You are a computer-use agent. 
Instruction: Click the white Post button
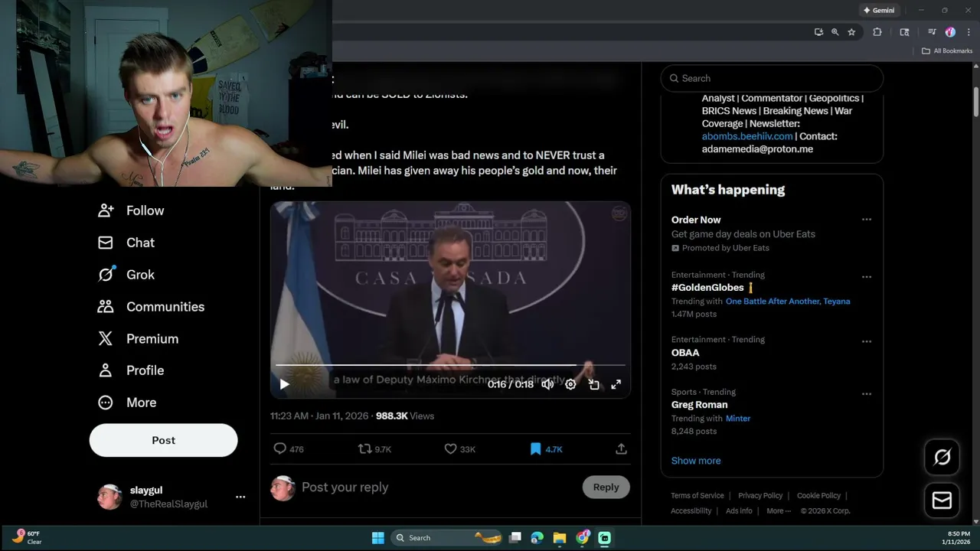(x=164, y=440)
